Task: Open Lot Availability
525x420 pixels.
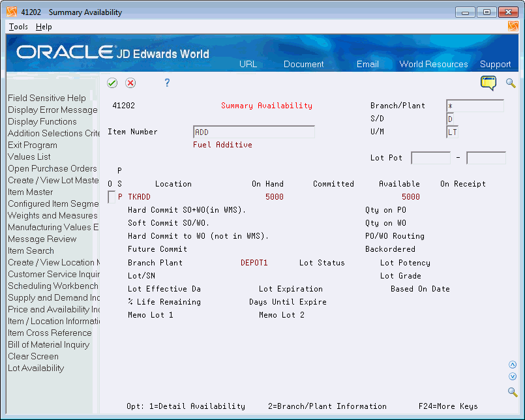Action: 36,368
